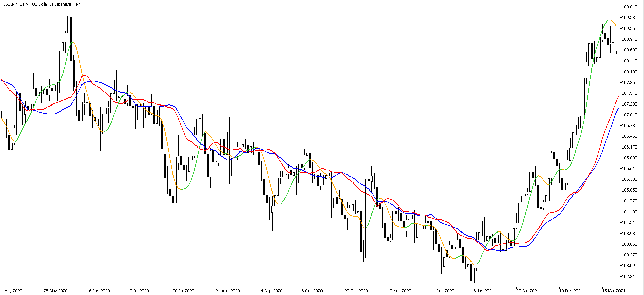The width and height of the screenshot is (644, 295).
Task: Pick the 107.850 price level label
Action: coord(629,82)
